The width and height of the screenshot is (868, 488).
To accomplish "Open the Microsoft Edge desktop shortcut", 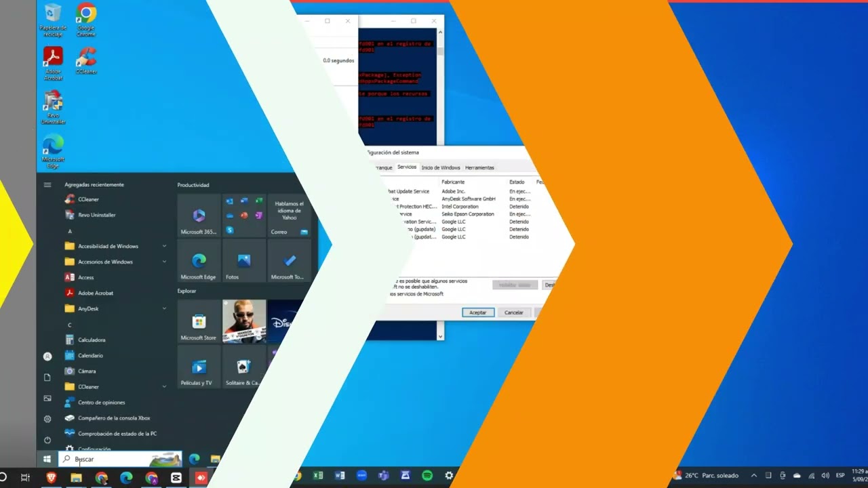I will click(x=53, y=151).
